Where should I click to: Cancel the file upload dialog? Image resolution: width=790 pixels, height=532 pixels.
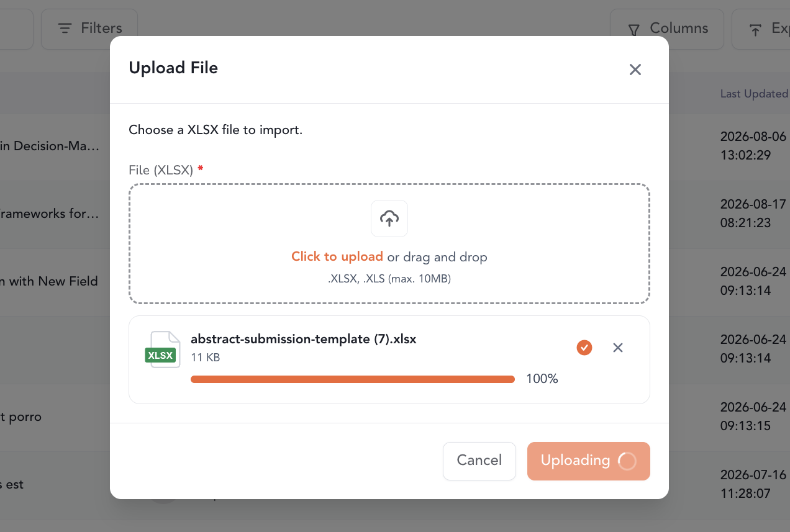tap(479, 461)
